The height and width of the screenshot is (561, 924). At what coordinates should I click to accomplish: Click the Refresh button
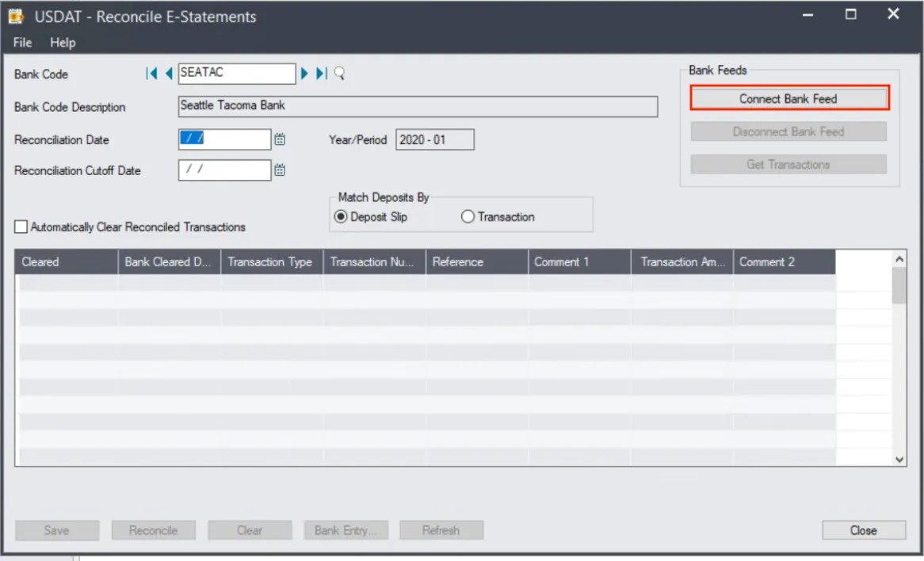pos(441,530)
